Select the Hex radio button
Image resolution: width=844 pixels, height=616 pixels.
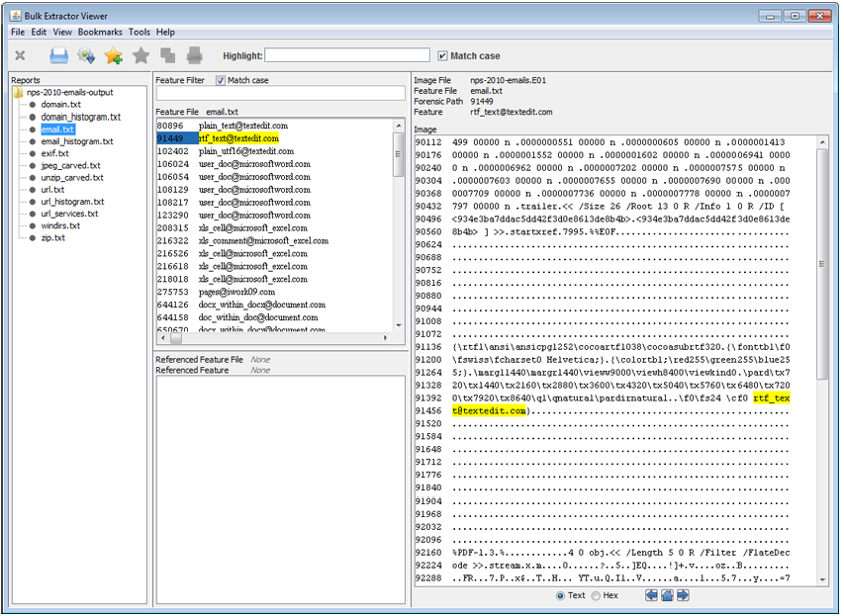[595, 595]
